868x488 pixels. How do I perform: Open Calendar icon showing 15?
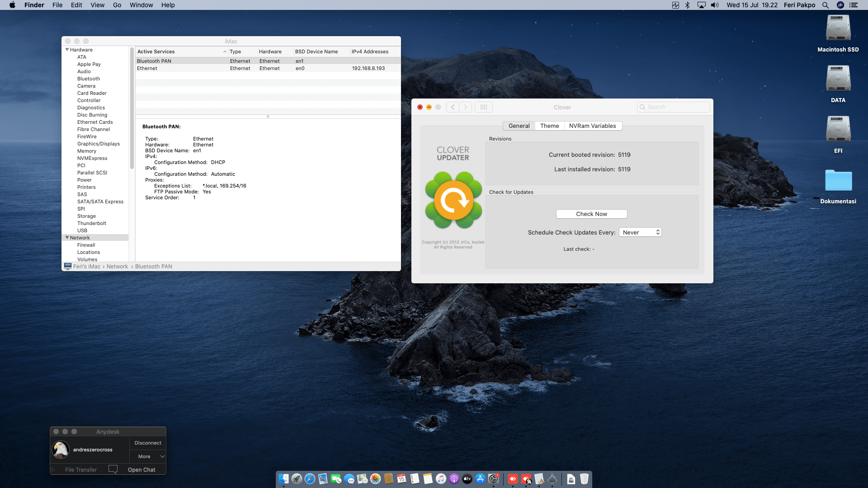click(x=401, y=479)
